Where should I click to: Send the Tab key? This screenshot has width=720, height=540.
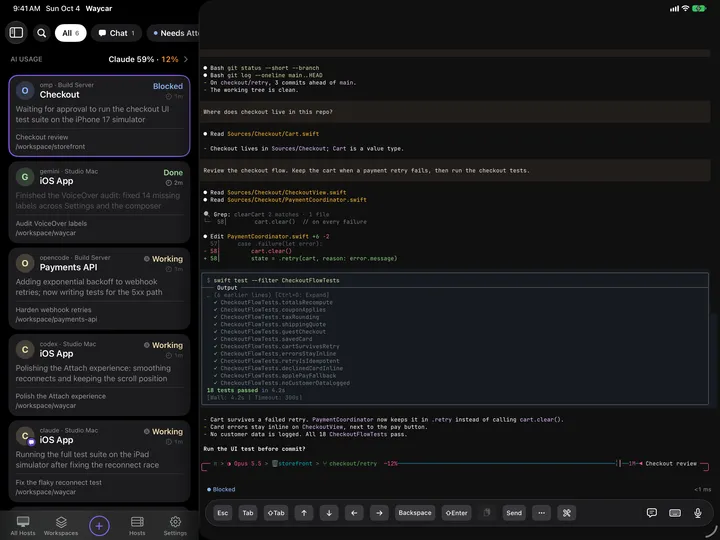pos(248,513)
